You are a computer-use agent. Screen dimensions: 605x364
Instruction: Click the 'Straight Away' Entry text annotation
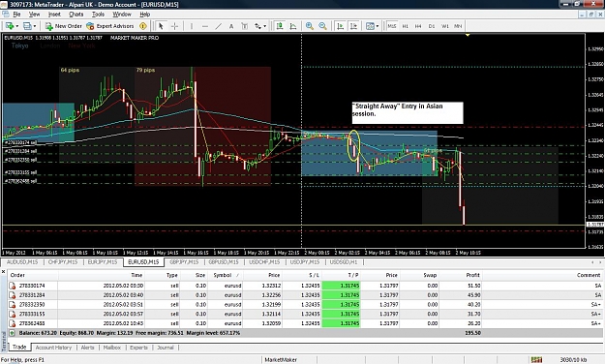click(x=408, y=112)
